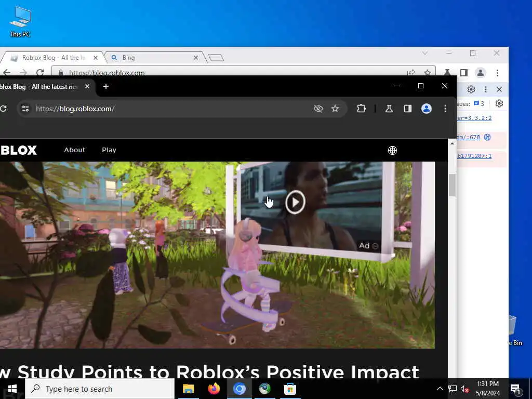Toggle the side panel icon in back Chrome toolbar
Viewport: 532px width, 399px height.
(464, 73)
